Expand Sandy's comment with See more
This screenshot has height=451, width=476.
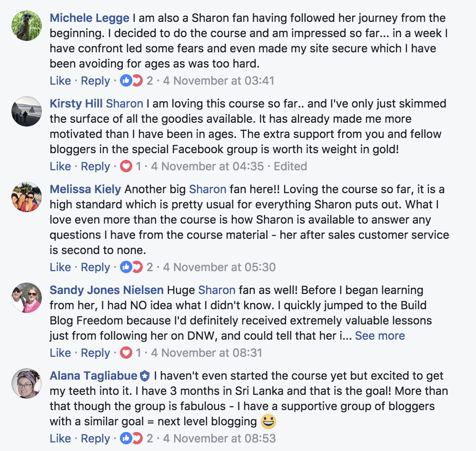tap(379, 336)
